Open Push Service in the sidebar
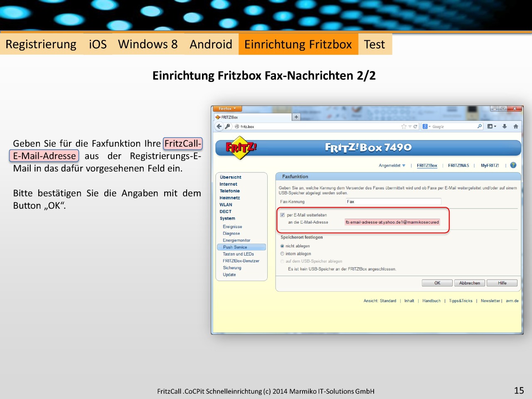The height and width of the screenshot is (399, 532). point(235,247)
